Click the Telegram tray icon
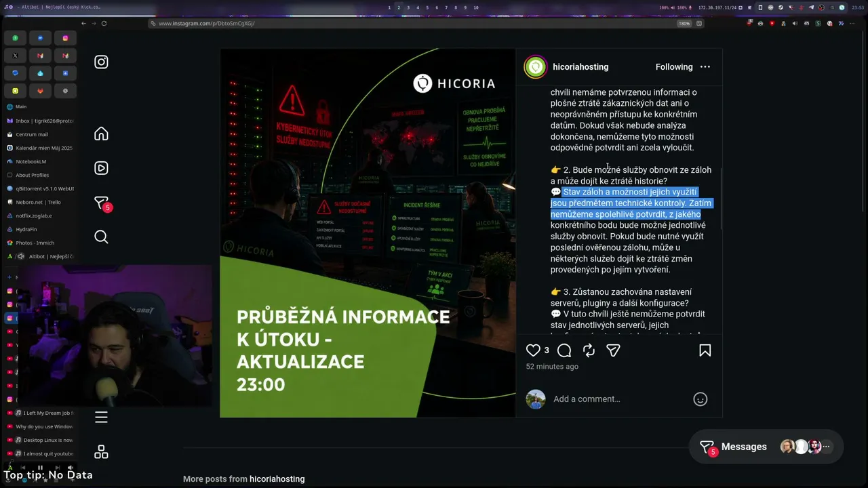The width and height of the screenshot is (868, 488). tap(812, 7)
